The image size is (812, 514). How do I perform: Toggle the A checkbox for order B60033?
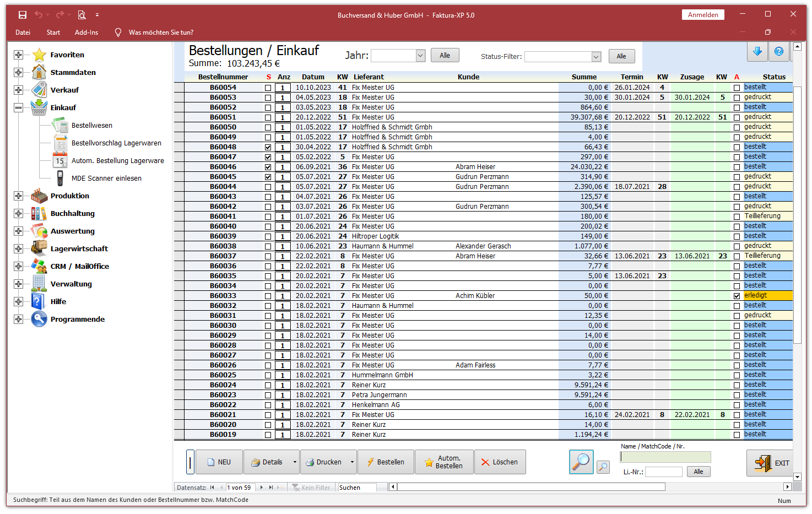(x=737, y=296)
